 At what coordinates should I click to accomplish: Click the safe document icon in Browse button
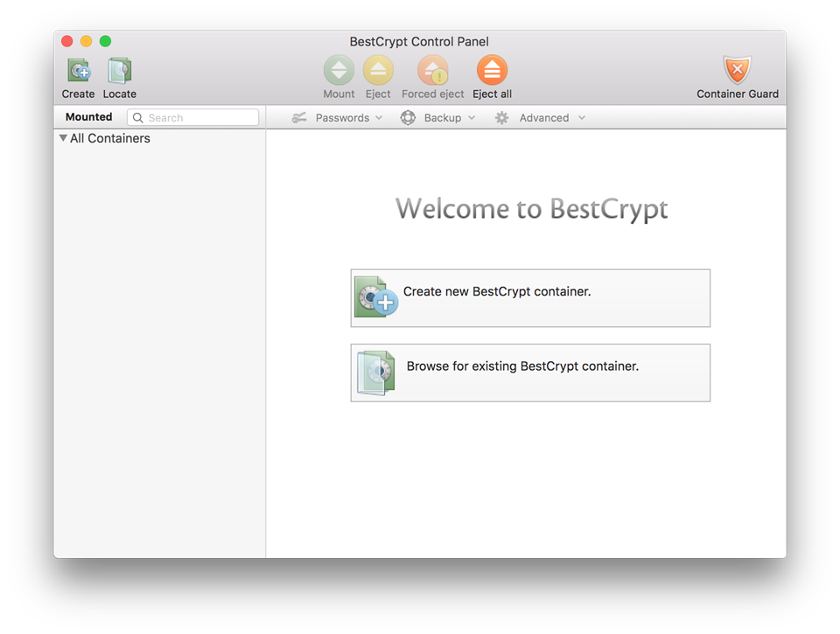tap(376, 373)
